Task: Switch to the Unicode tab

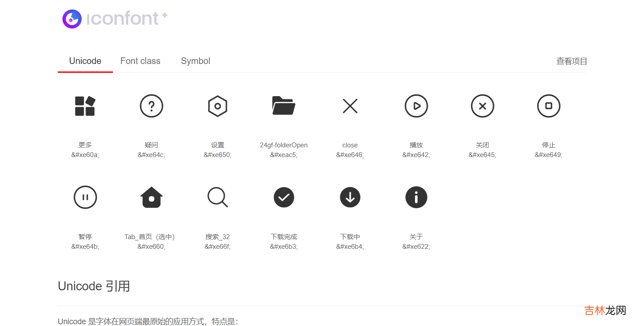Action: [85, 61]
